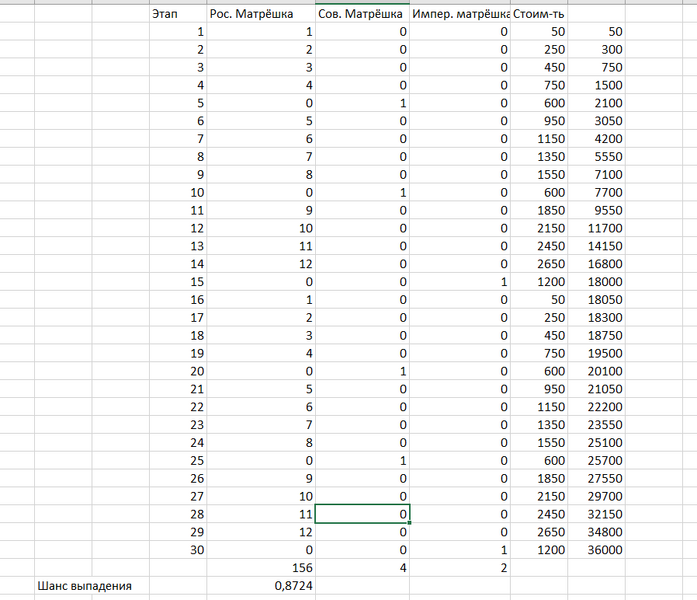Select Рос. Матрёшка value 12 in stage 14 row

click(x=261, y=264)
